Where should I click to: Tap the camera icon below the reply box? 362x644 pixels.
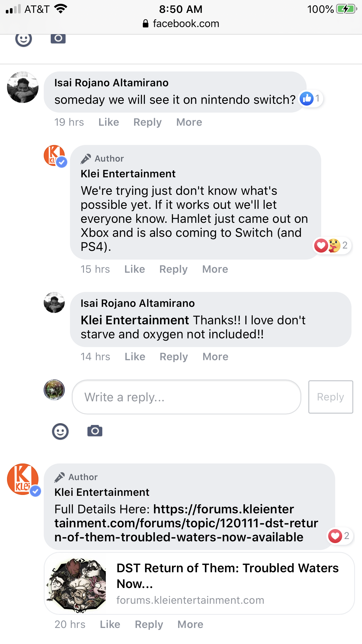pos(95,431)
